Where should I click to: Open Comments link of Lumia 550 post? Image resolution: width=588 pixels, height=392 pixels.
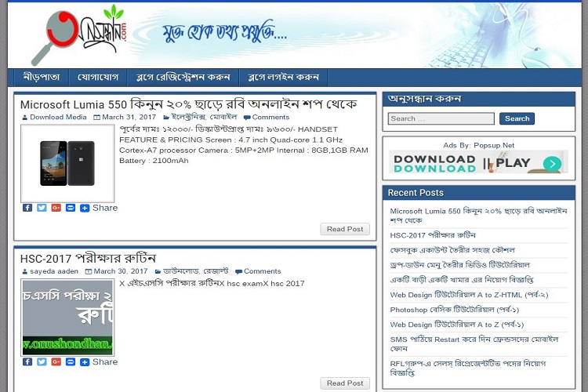pyautogui.click(x=270, y=117)
